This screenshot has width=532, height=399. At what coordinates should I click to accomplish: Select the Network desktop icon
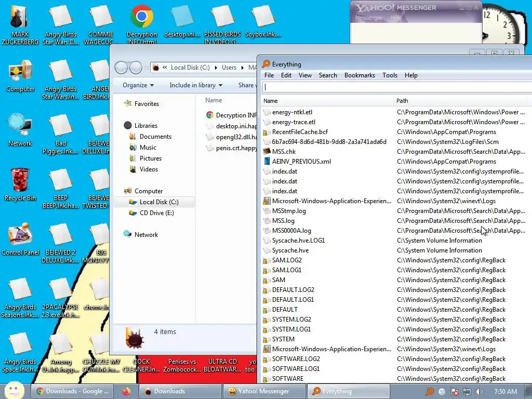pos(20,130)
